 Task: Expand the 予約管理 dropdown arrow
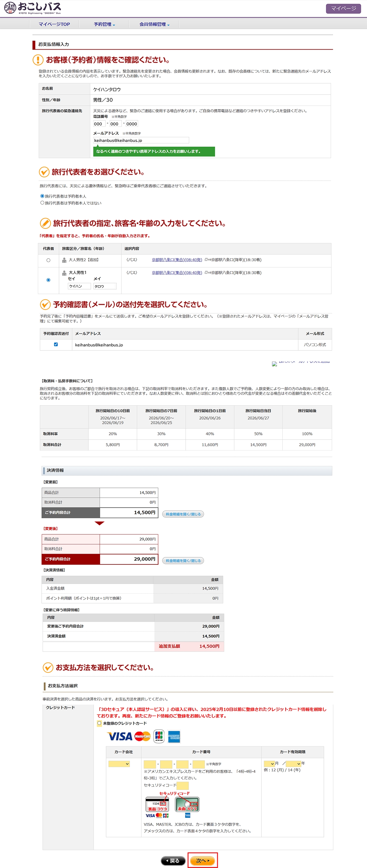[114, 25]
